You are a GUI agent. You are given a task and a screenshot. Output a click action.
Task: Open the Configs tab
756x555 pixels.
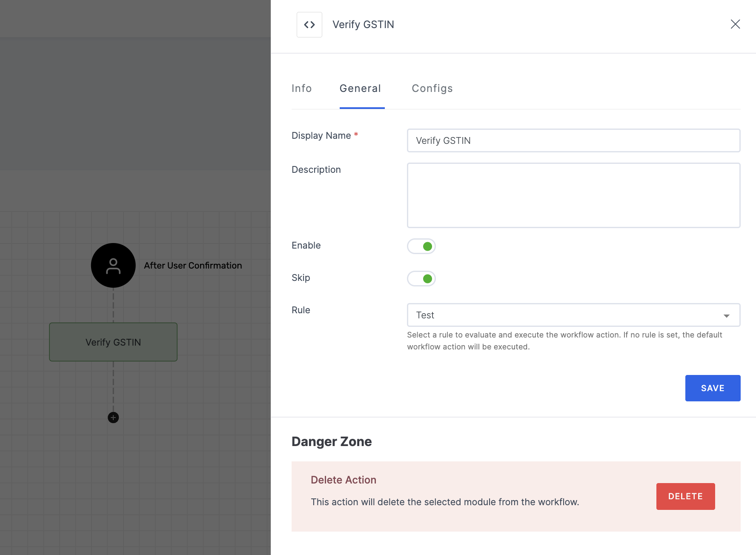pos(432,88)
